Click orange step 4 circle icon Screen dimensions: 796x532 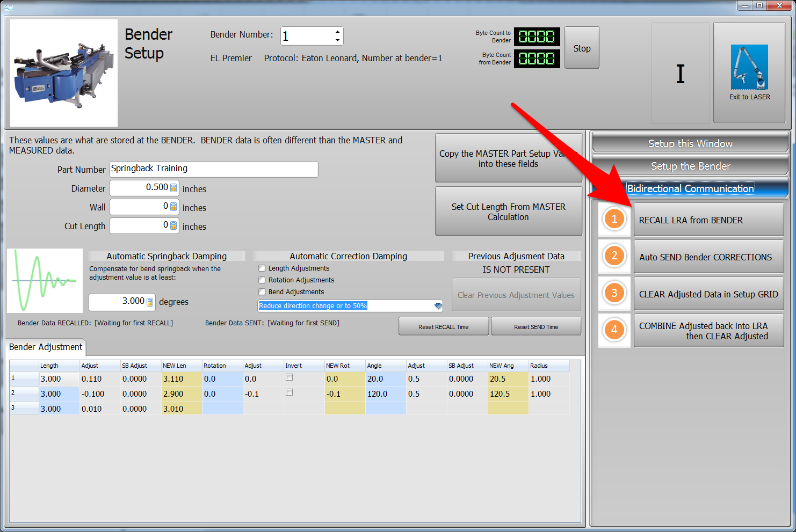tap(614, 330)
